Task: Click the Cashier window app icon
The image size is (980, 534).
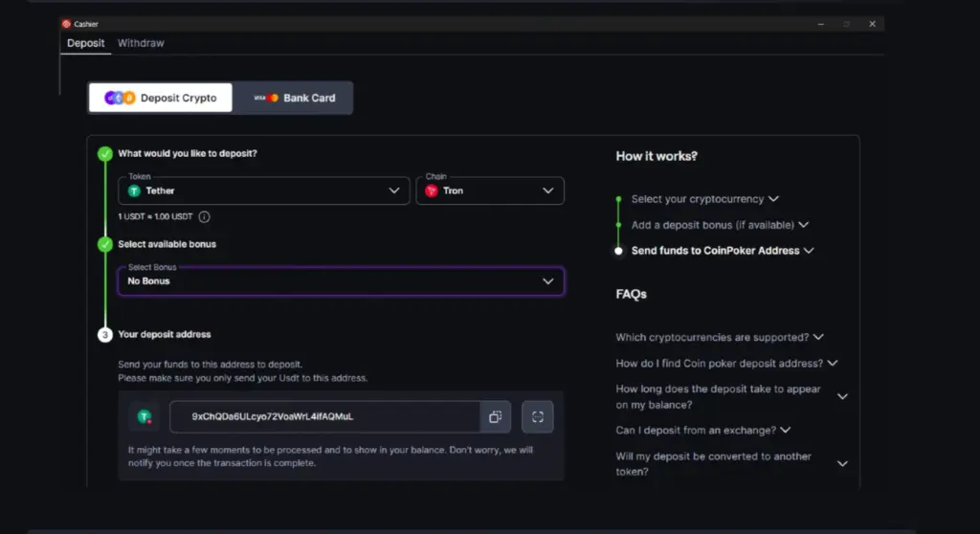Action: [66, 24]
